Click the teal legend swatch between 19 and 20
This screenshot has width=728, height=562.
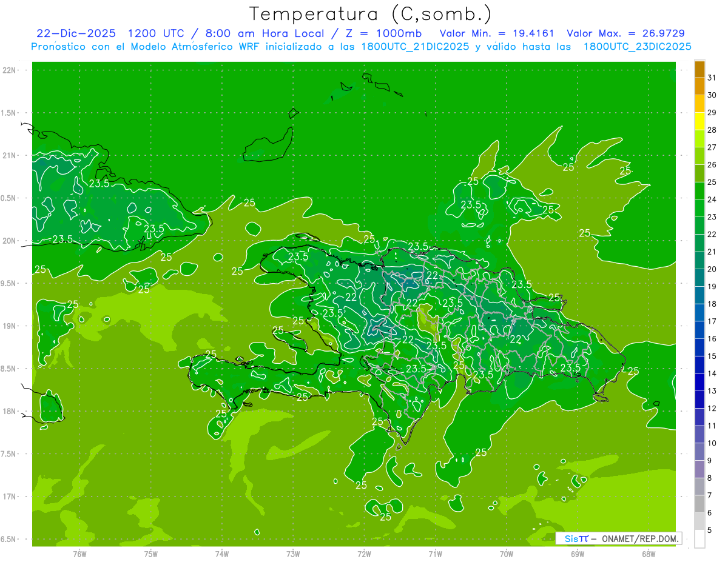(699, 278)
